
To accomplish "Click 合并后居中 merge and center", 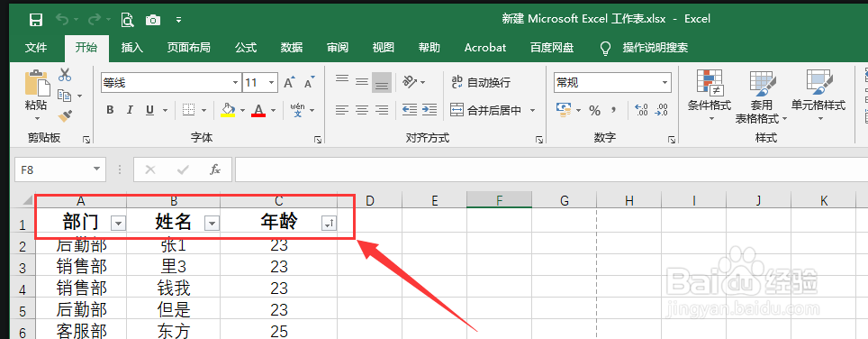I will click(486, 110).
